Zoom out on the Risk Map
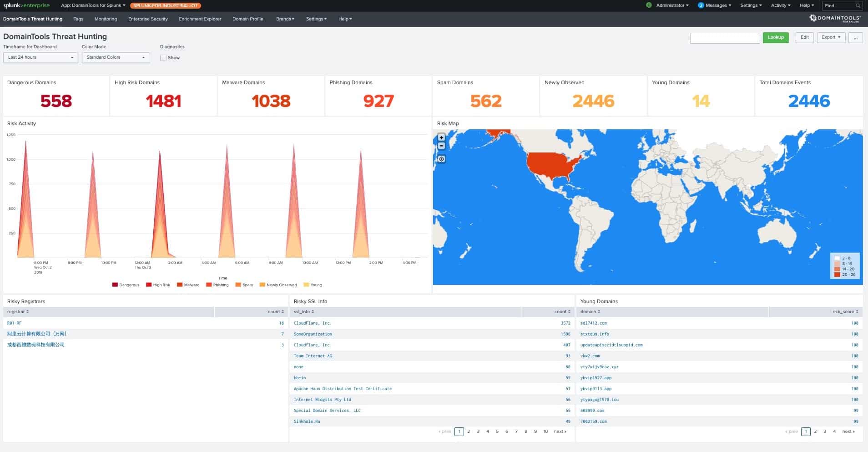868x452 pixels. click(x=440, y=146)
